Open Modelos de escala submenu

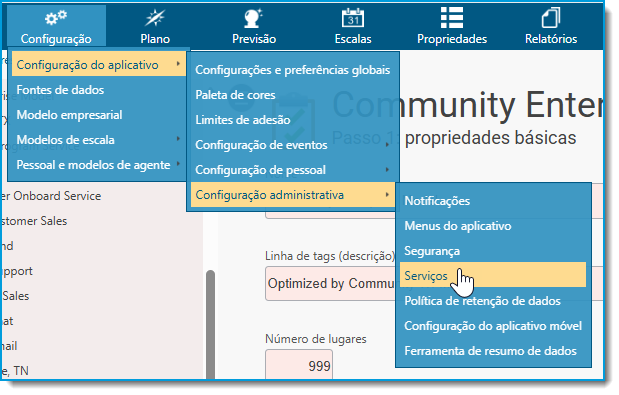pyautogui.click(x=98, y=140)
